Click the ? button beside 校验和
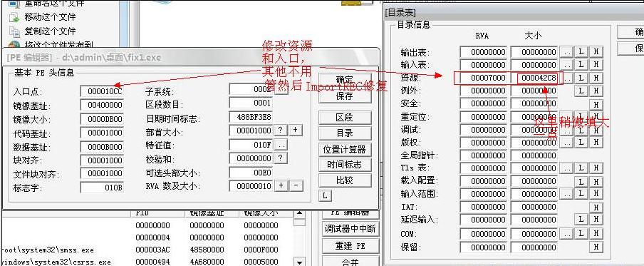This screenshot has height=266, width=644. 280,158
